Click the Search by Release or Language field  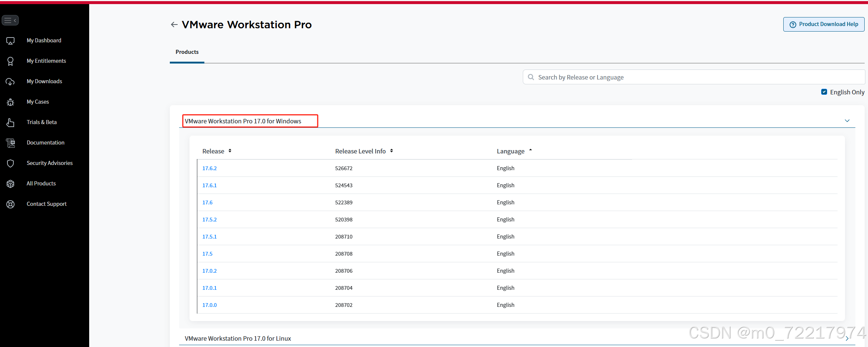pyautogui.click(x=693, y=77)
